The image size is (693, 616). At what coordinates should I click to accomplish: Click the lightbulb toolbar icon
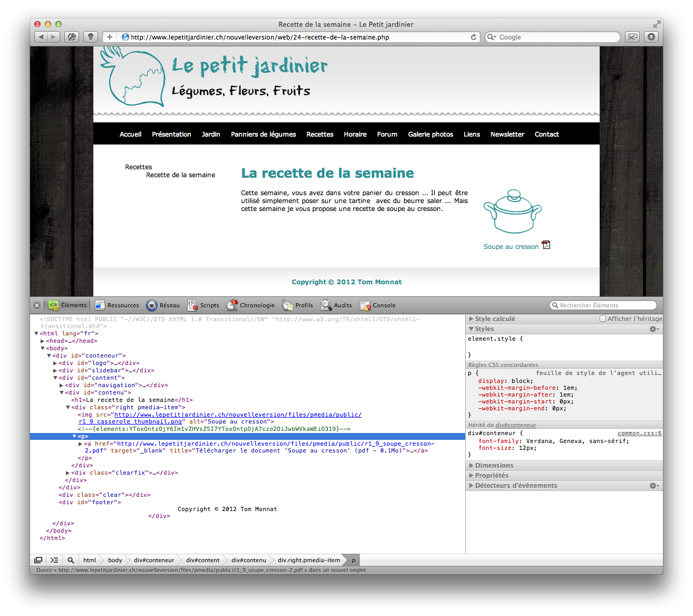tap(91, 37)
